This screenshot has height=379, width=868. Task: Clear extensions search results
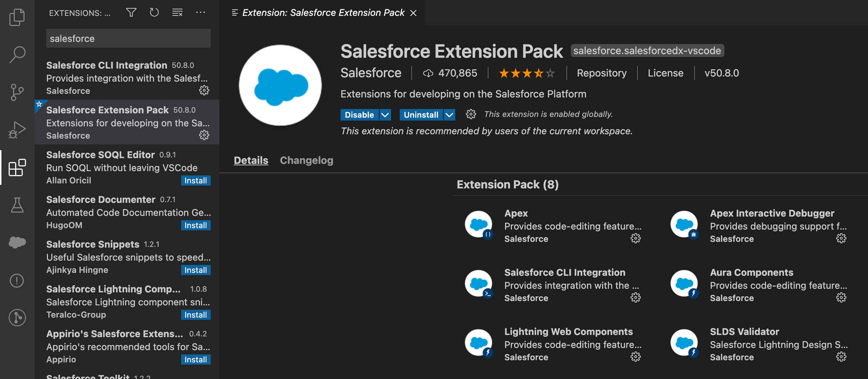[177, 13]
